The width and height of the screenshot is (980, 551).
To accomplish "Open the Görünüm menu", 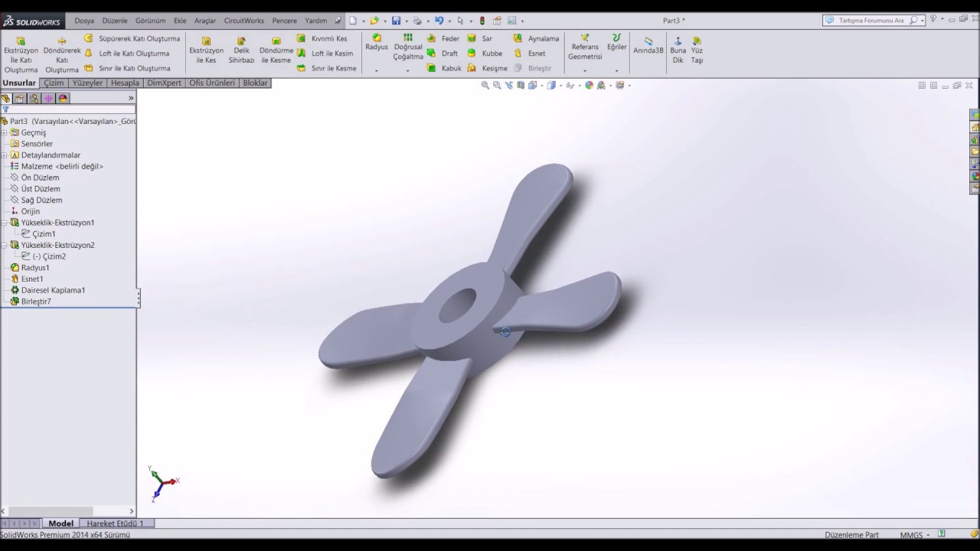I will (150, 21).
